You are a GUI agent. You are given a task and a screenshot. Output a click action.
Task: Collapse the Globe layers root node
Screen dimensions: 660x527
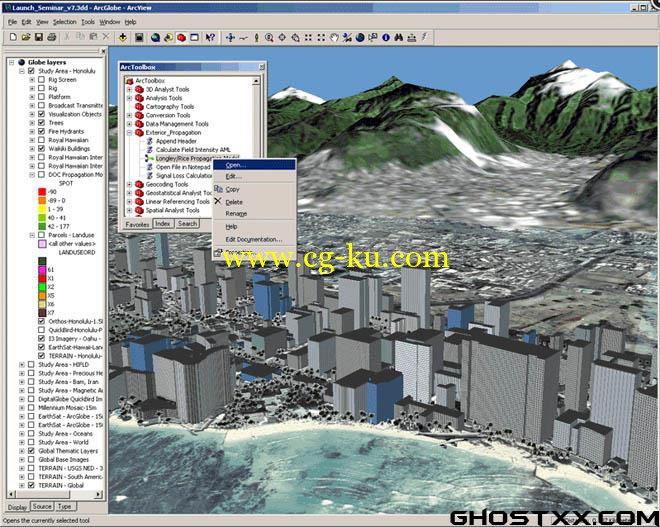pos(12,62)
